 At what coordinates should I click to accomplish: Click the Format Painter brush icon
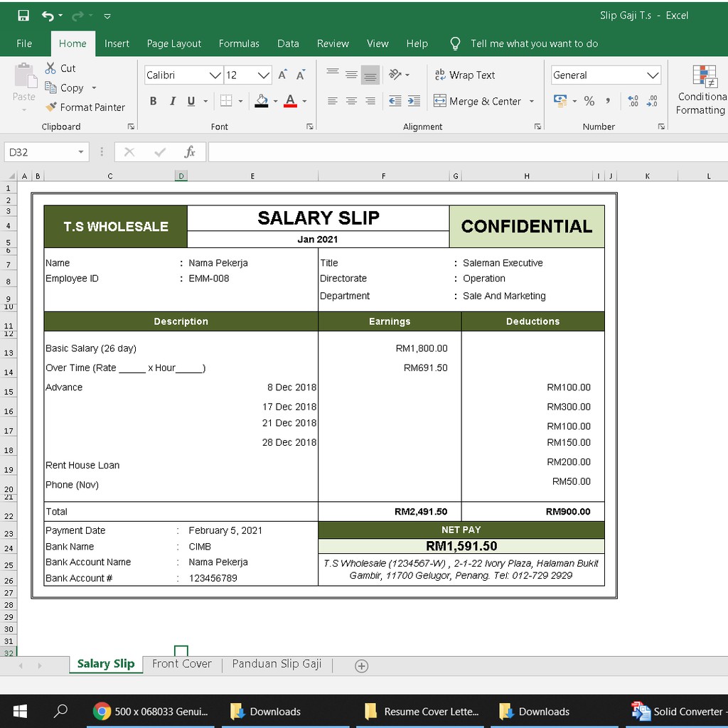point(51,107)
